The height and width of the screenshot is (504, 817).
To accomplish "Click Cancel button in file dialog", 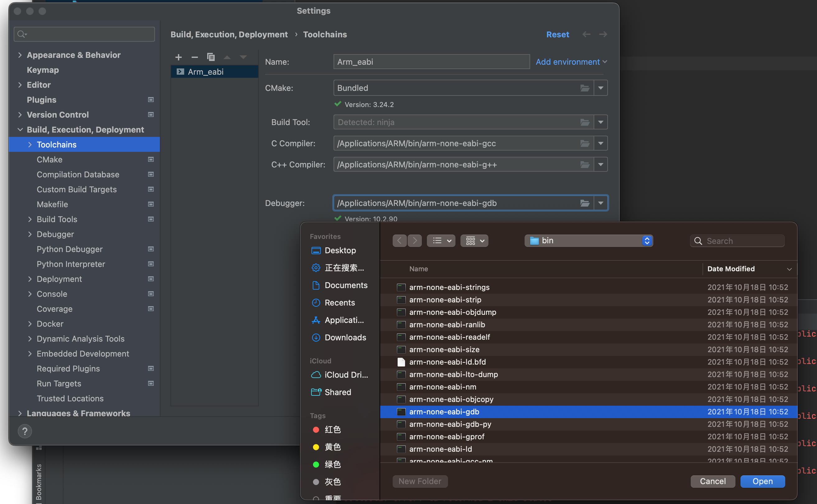I will tap(713, 481).
